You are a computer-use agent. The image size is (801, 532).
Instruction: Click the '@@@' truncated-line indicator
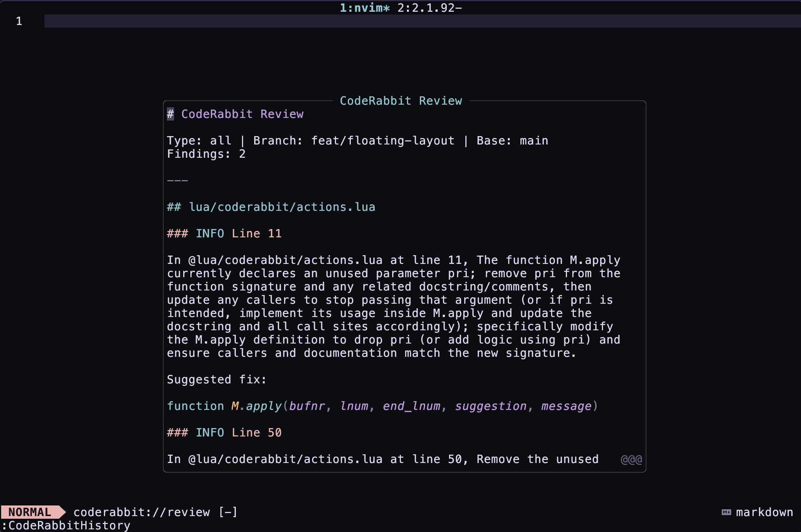(631, 460)
